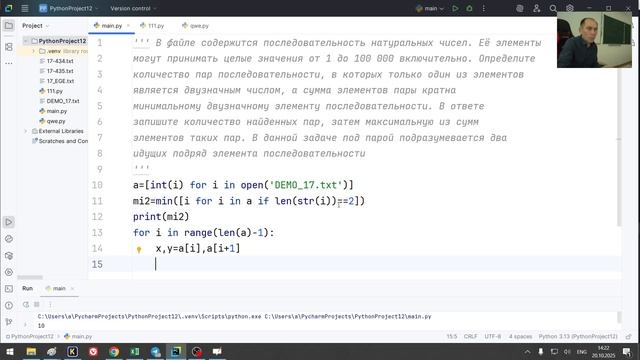Open Excel from taskbar
Screen dimensions: 640x360
[135, 351]
